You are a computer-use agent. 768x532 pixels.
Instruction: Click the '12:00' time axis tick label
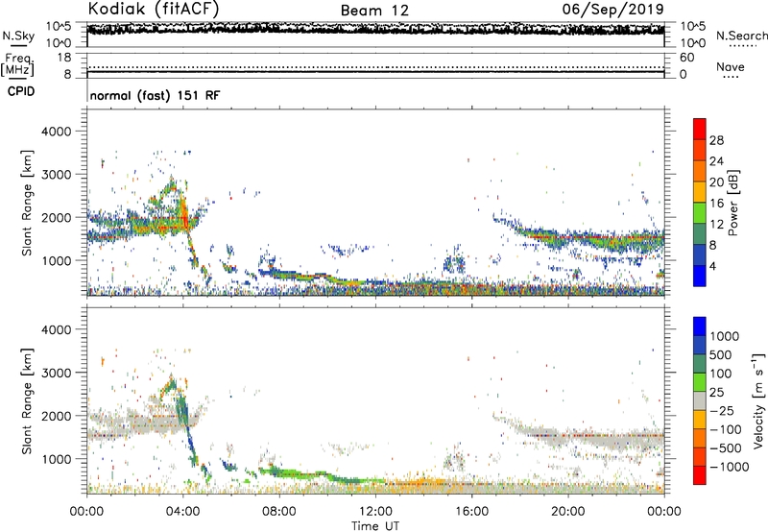click(375, 512)
